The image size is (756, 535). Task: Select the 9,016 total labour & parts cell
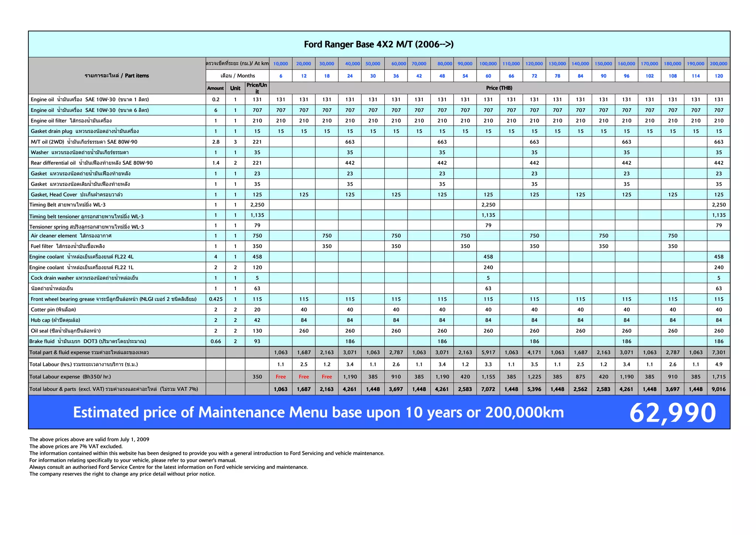click(718, 389)
